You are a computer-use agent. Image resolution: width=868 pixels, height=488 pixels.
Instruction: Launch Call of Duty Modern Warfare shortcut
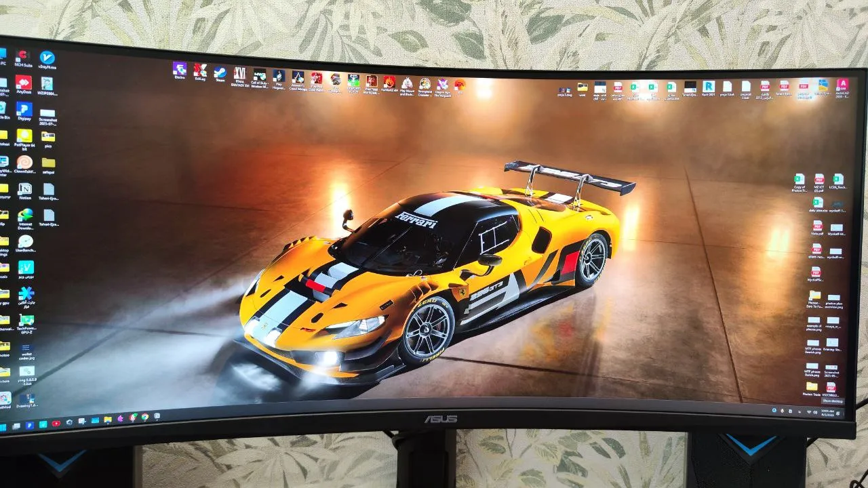click(259, 75)
